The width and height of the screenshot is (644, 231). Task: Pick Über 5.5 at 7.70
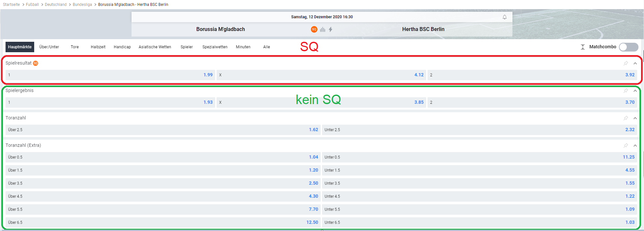coord(163,209)
